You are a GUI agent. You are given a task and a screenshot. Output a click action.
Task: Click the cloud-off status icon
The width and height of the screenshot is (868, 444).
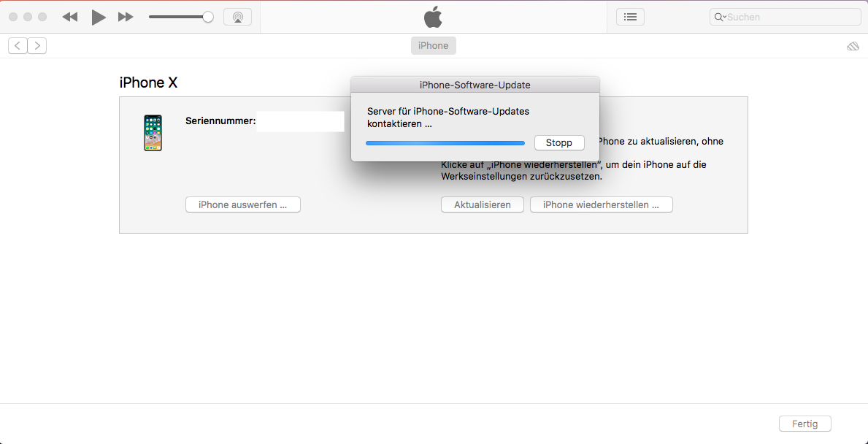(853, 47)
